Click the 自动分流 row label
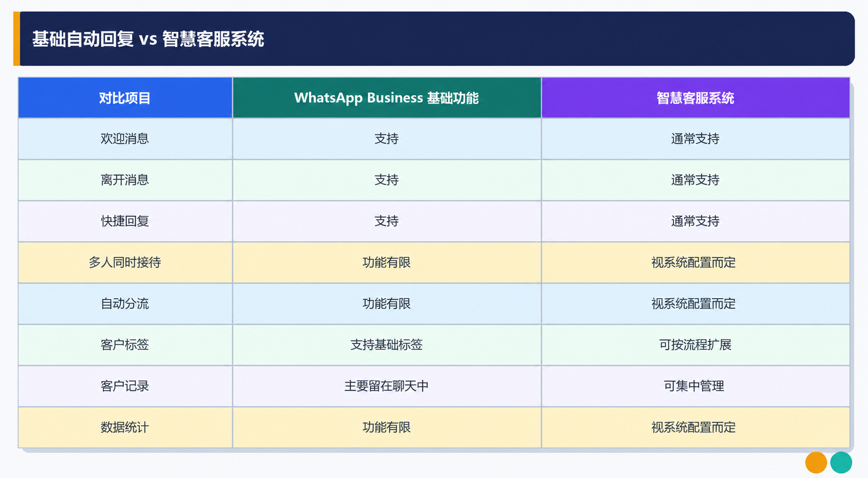The width and height of the screenshot is (868, 478). click(x=125, y=303)
